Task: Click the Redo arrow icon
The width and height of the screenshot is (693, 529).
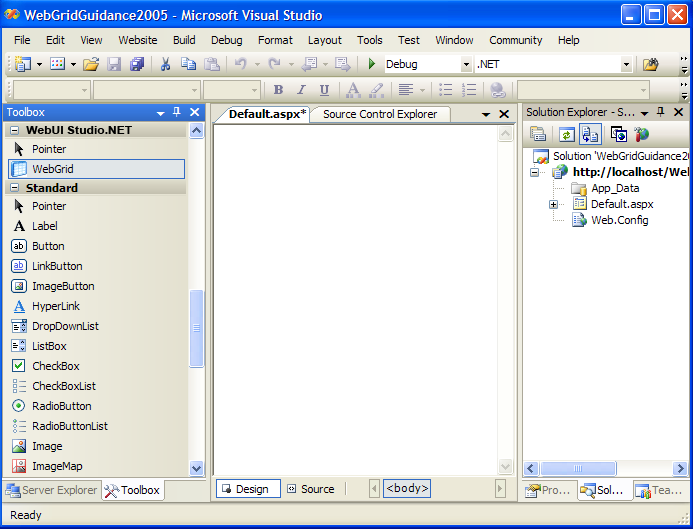Action: [275, 65]
